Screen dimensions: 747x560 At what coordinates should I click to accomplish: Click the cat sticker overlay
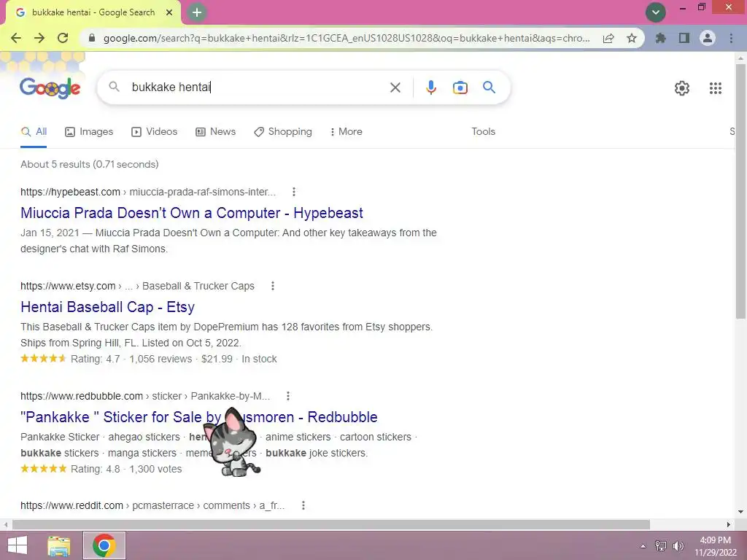[233, 443]
